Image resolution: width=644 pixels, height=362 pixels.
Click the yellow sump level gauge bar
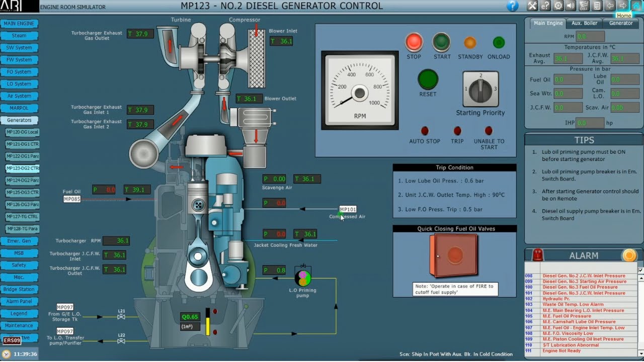207,322
